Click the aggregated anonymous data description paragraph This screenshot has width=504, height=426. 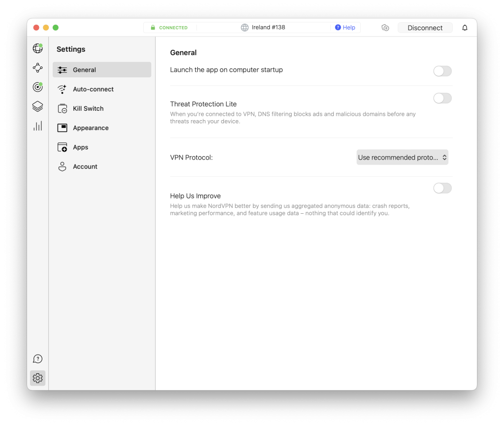pos(290,210)
